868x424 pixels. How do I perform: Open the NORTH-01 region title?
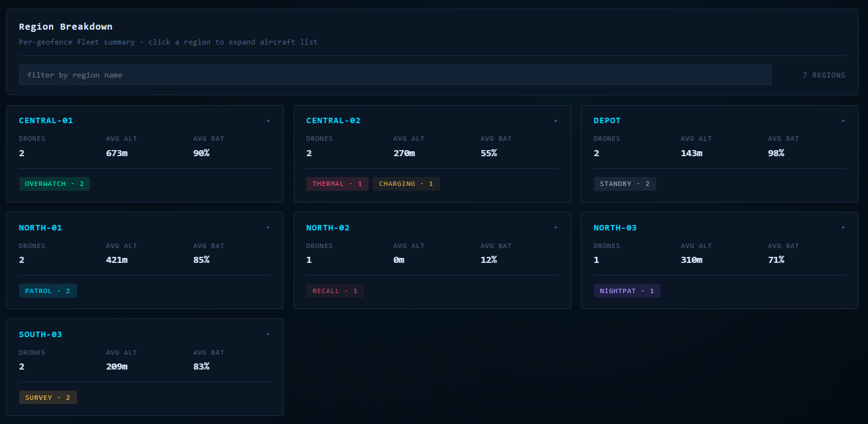pos(41,228)
